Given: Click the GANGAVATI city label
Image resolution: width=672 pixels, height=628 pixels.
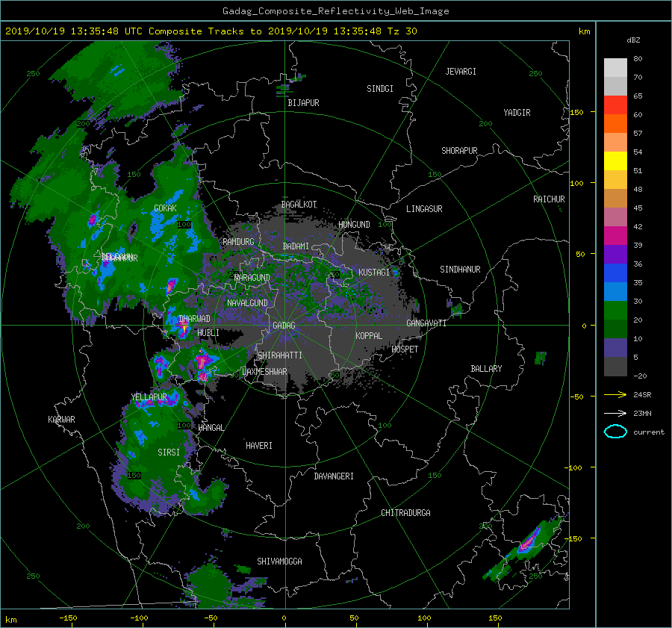Looking at the screenshot, I should pos(426,323).
